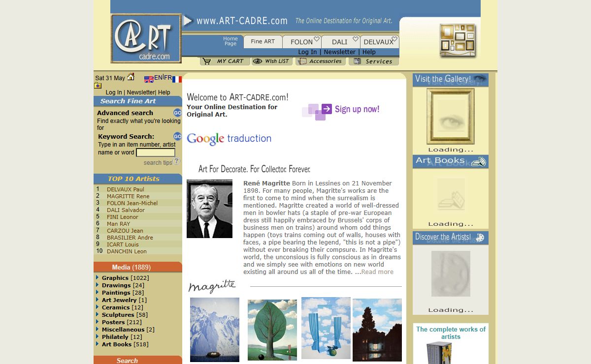Expand the Art Jewelry media category arrow
The width and height of the screenshot is (591, 364).
[98, 300]
